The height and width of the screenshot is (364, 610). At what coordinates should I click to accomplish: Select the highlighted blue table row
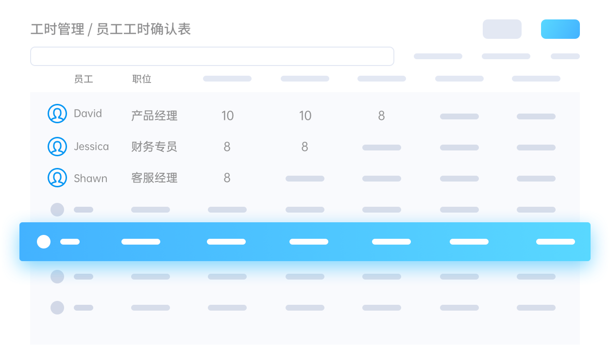coord(305,242)
